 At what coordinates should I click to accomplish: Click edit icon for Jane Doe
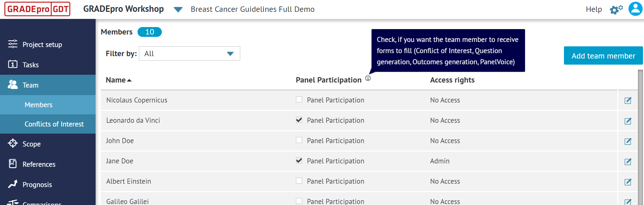(628, 161)
